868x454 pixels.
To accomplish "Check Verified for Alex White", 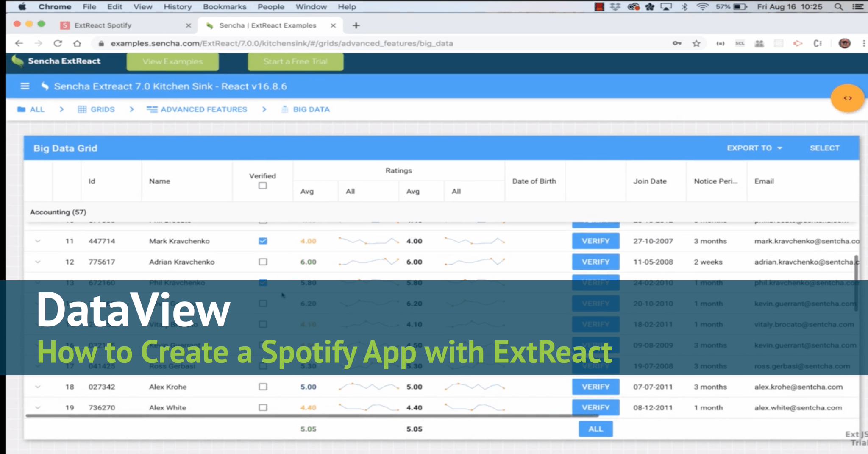I will pos(263,407).
